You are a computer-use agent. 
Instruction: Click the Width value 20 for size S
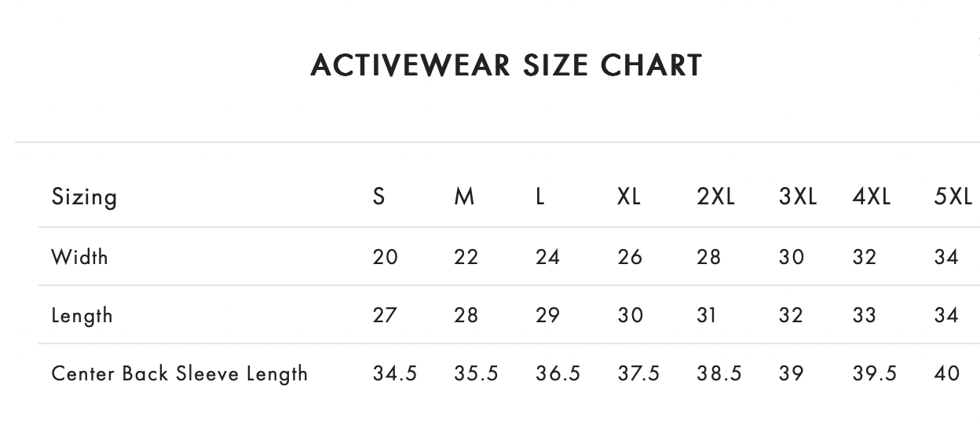(386, 257)
